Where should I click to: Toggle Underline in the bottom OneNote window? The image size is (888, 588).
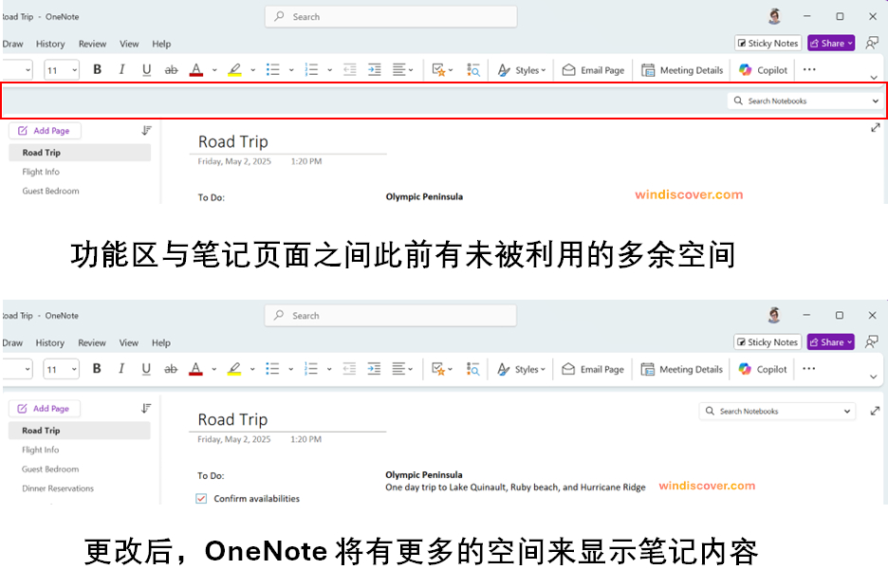pyautogui.click(x=145, y=368)
